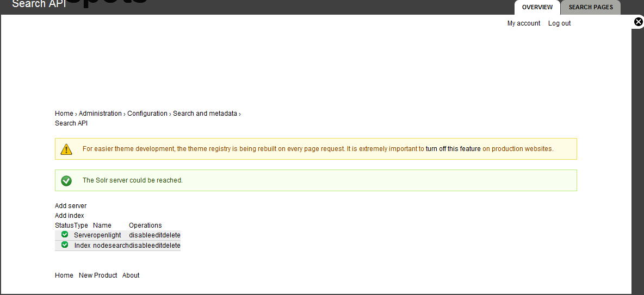Click the Add server link

[71, 206]
